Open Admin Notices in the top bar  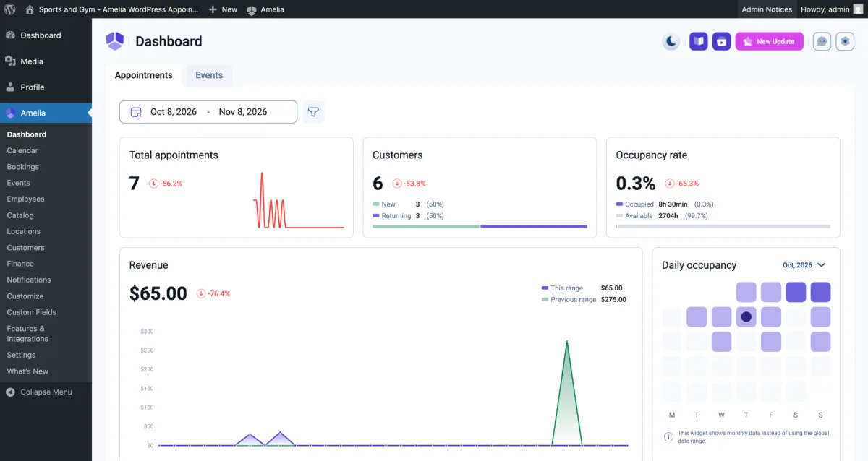767,9
